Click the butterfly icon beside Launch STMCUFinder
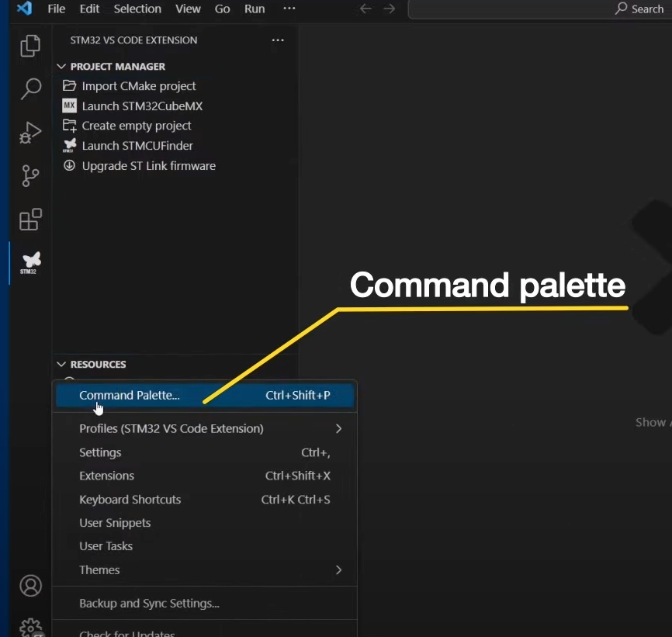Screen dimensions: 672x637 [x=69, y=145]
